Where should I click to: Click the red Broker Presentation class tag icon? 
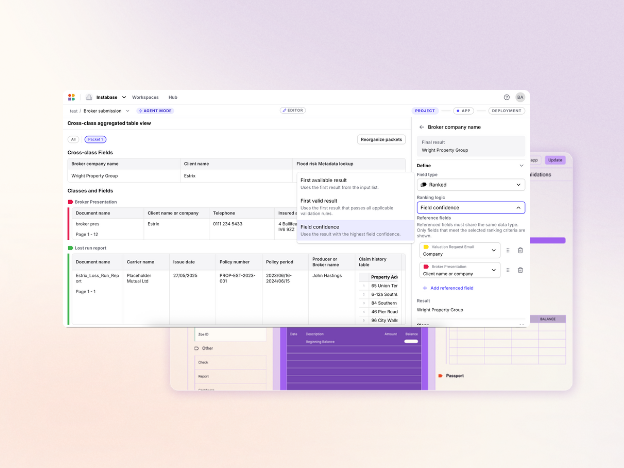[x=70, y=202]
